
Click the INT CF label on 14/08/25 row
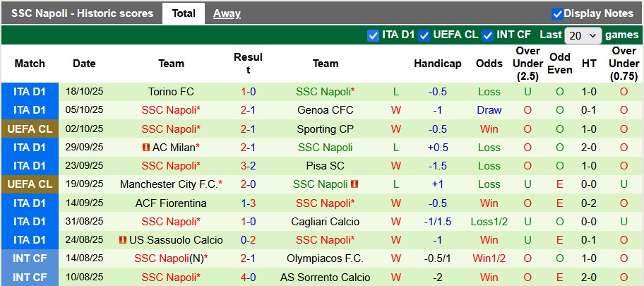30,258
